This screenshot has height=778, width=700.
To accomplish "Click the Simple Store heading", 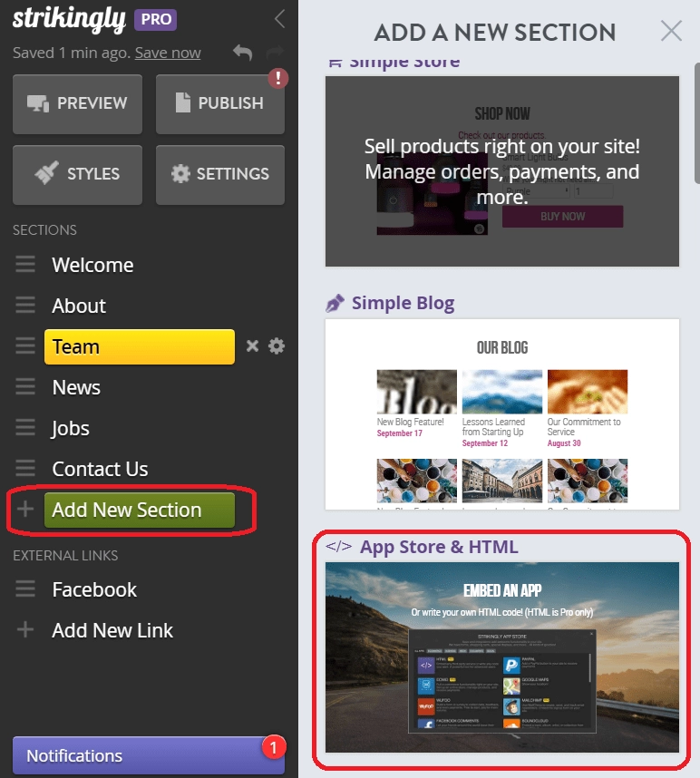I will [x=404, y=63].
